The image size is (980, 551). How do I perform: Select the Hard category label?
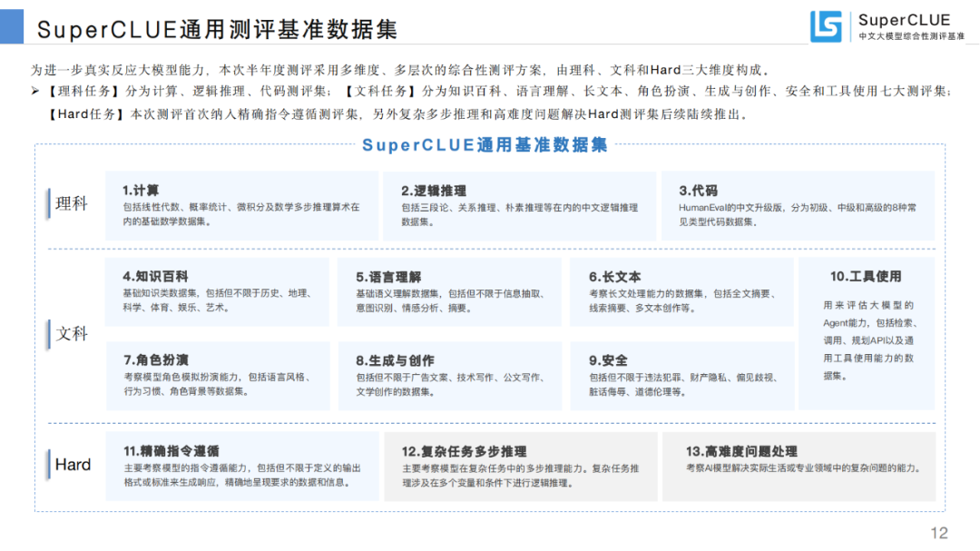coord(73,465)
